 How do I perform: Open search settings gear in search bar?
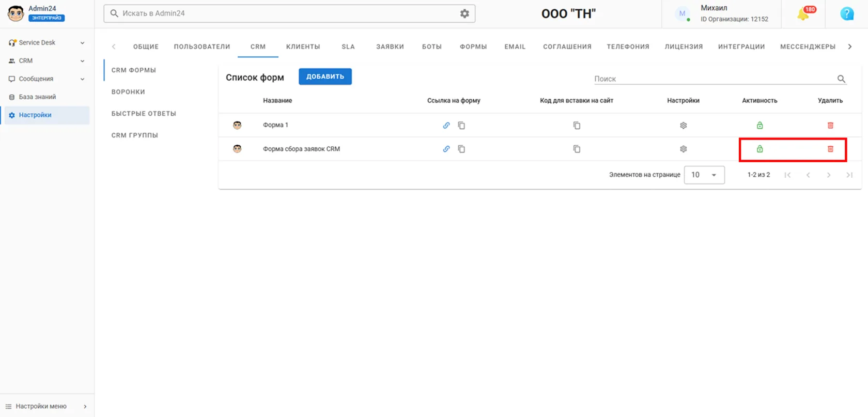(464, 13)
